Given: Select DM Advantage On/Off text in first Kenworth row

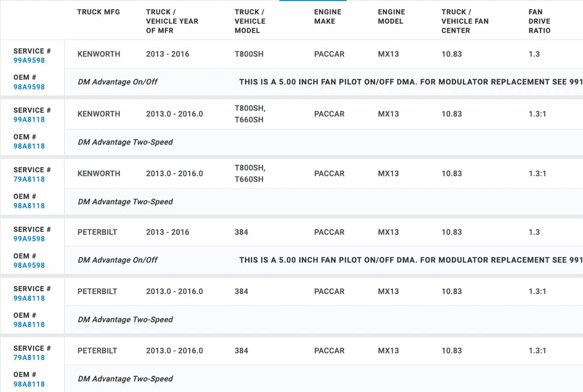Looking at the screenshot, I should tap(118, 82).
